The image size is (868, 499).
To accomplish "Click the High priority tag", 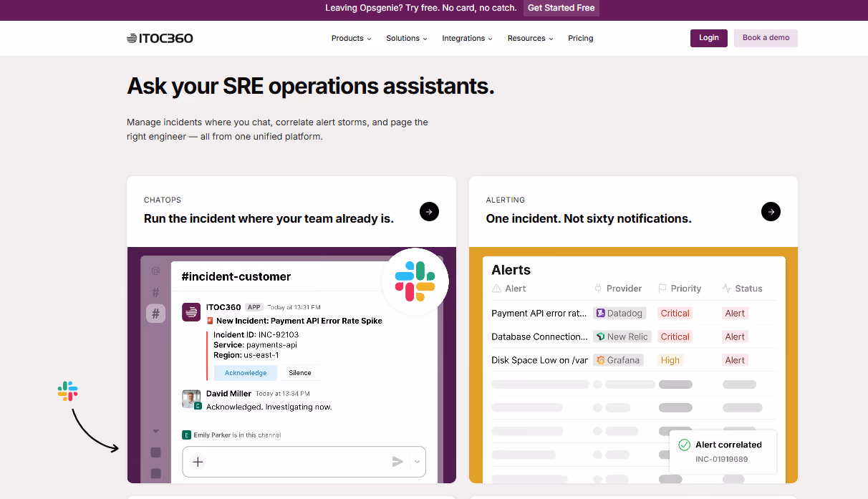I will (670, 360).
